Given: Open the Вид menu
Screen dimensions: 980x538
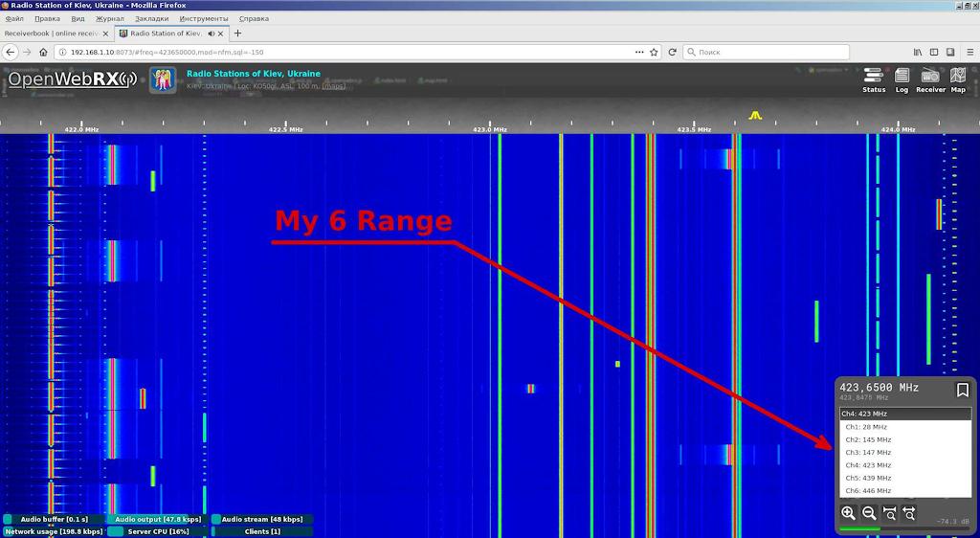Looking at the screenshot, I should [x=78, y=19].
